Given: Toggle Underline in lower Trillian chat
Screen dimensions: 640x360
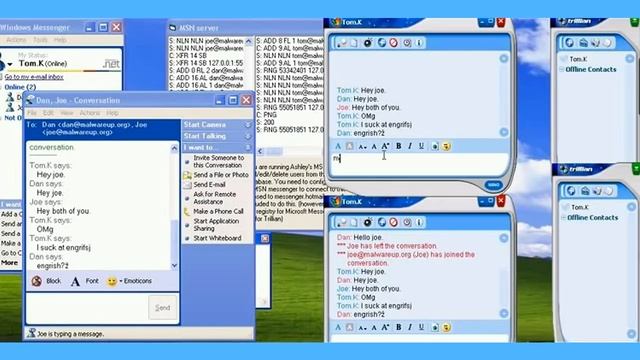Looking at the screenshot, I should click(x=421, y=327).
